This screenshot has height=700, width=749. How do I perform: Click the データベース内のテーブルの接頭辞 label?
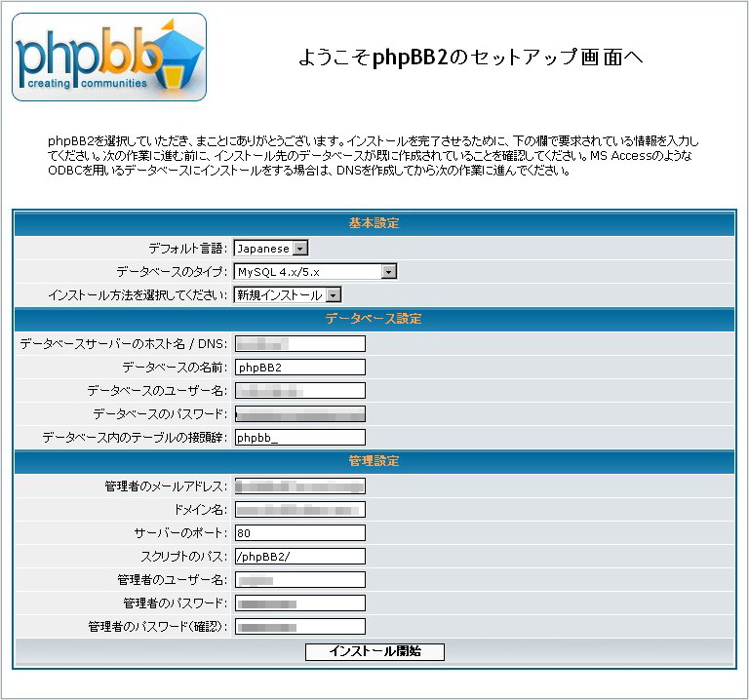point(135,438)
